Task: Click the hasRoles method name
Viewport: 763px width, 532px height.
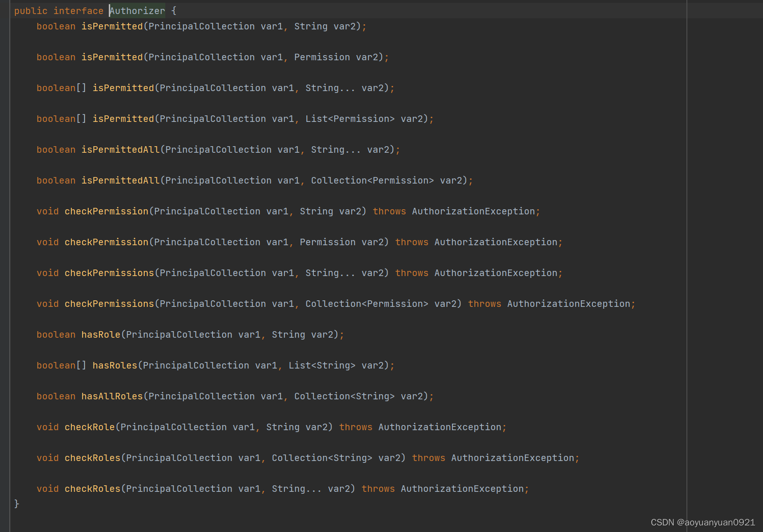Action: 115,365
